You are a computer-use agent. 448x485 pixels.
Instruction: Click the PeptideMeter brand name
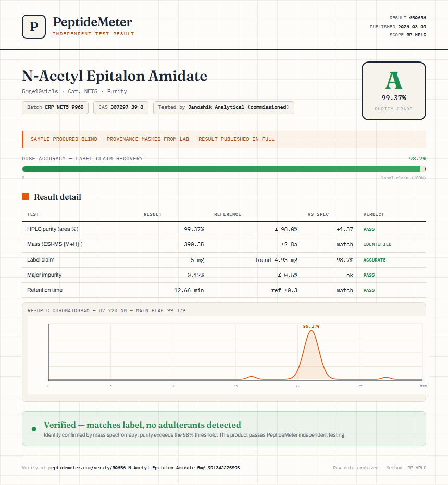click(93, 22)
